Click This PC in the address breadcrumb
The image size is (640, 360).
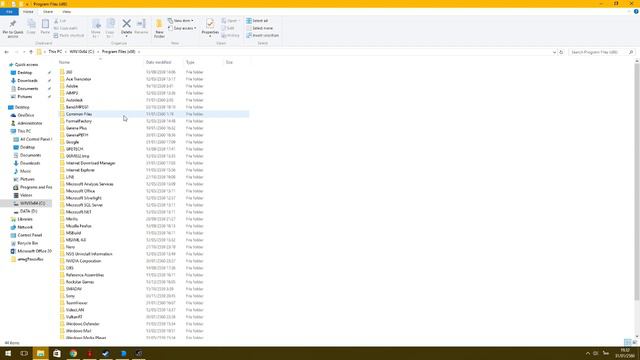point(55,52)
